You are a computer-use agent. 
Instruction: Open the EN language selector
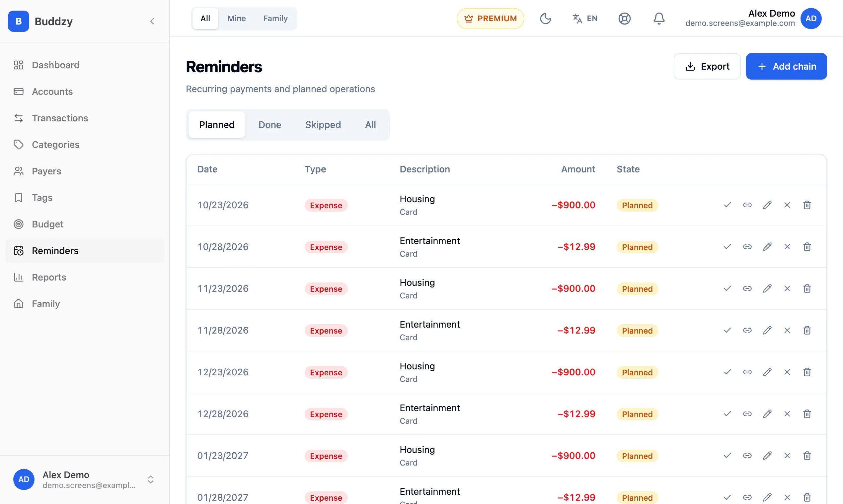click(x=585, y=18)
